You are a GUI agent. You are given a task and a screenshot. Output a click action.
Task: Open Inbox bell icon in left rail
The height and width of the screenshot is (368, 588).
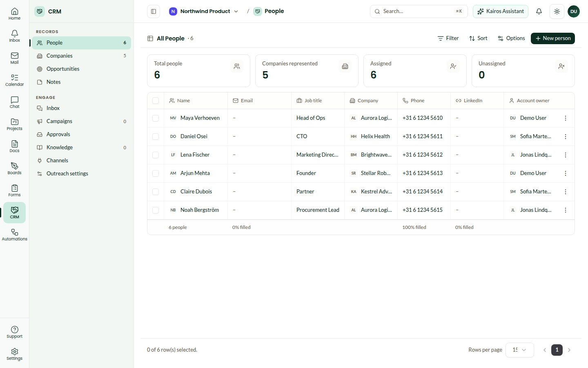(x=14, y=36)
